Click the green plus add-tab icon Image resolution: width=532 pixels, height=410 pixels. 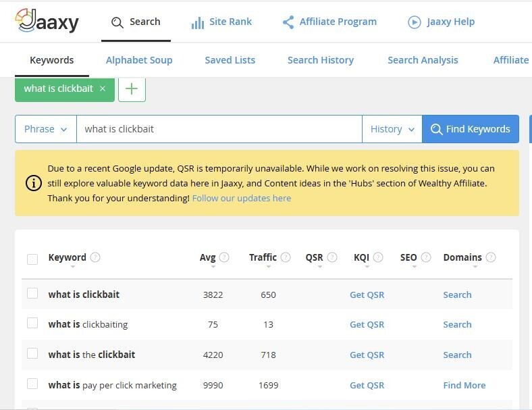click(x=132, y=88)
